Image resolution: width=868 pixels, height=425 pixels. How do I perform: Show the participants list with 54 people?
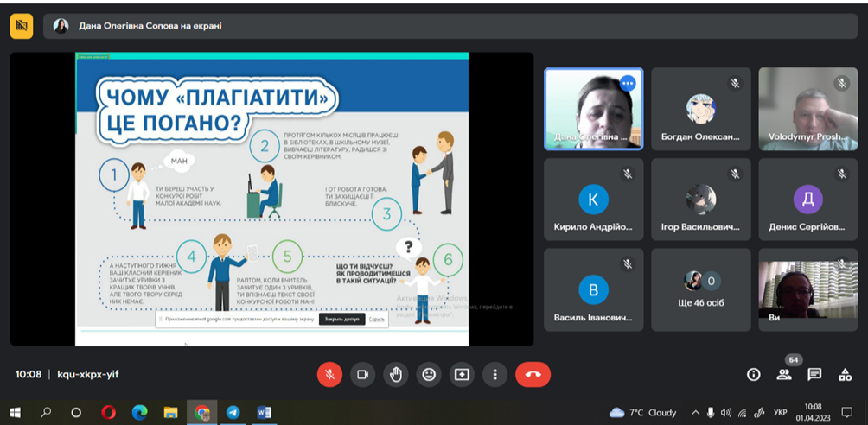point(784,374)
